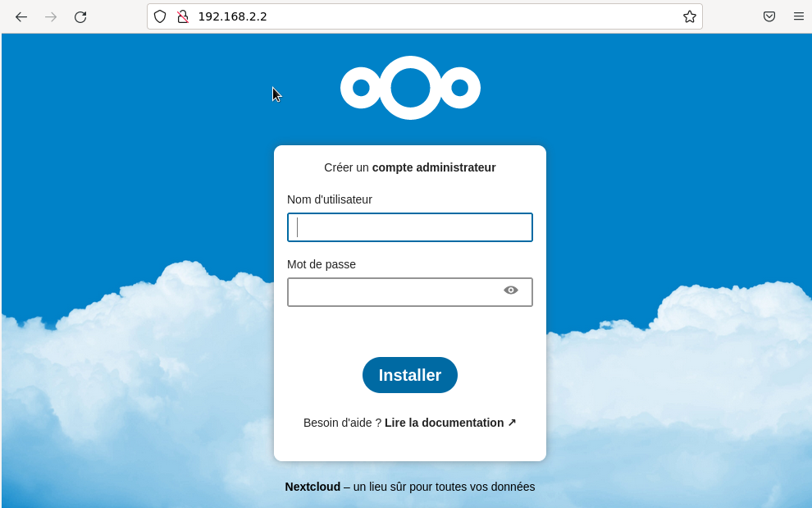Click into the Mot de passe field
Viewport: 812px width, 508px height.
409,292
